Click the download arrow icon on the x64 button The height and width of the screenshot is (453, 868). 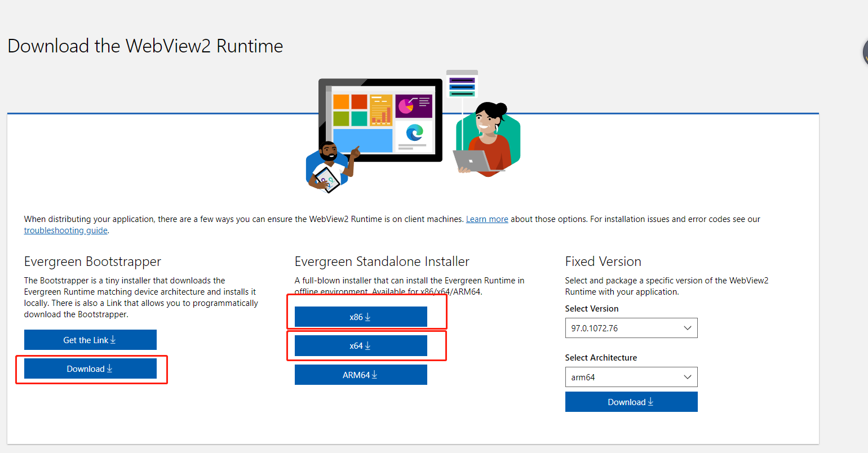368,345
